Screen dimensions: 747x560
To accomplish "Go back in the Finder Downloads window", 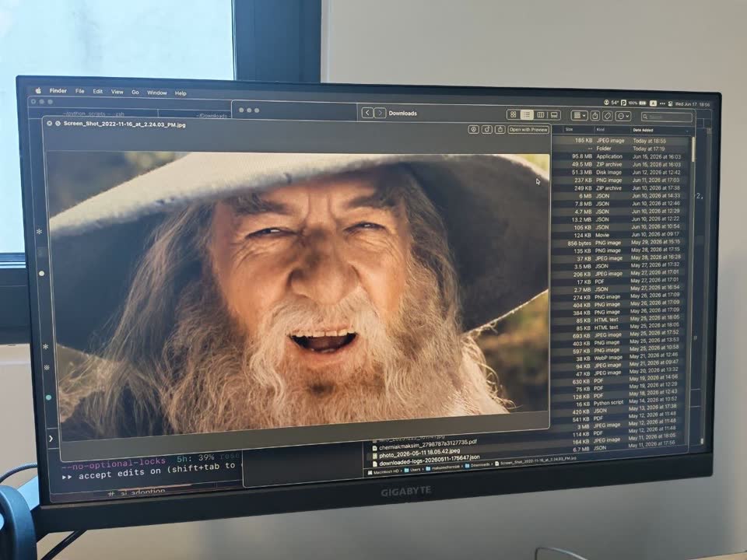I will click(x=367, y=113).
